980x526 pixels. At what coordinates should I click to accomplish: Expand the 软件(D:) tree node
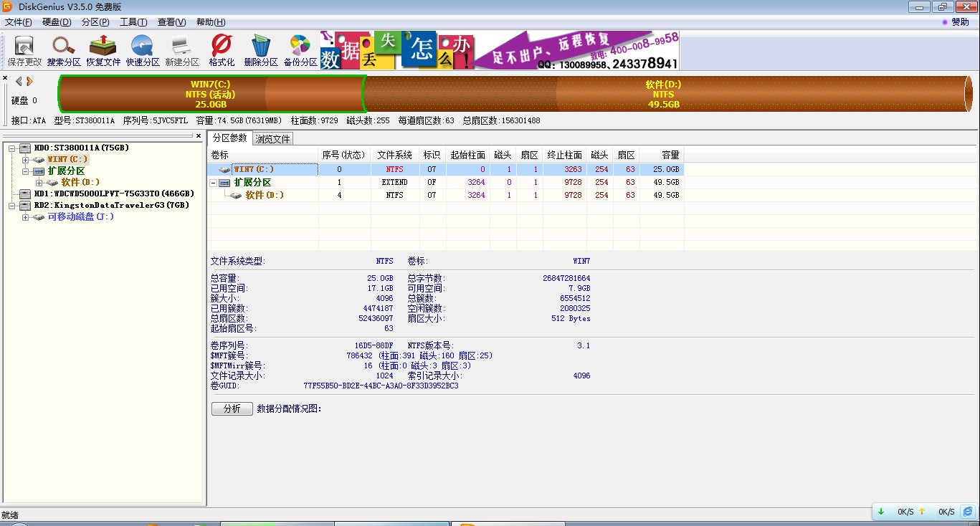(x=39, y=182)
